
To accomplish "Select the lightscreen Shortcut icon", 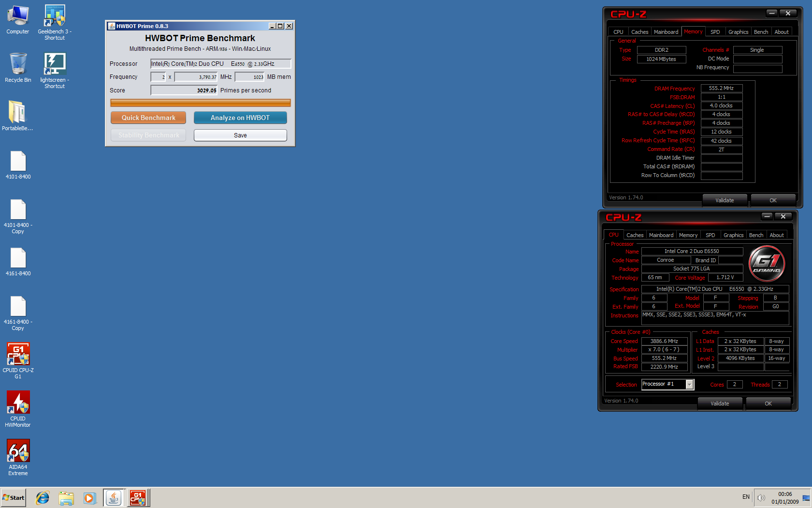I will (55, 71).
